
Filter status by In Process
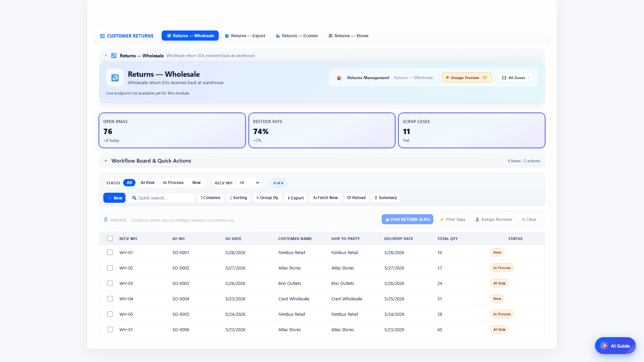[173, 183]
